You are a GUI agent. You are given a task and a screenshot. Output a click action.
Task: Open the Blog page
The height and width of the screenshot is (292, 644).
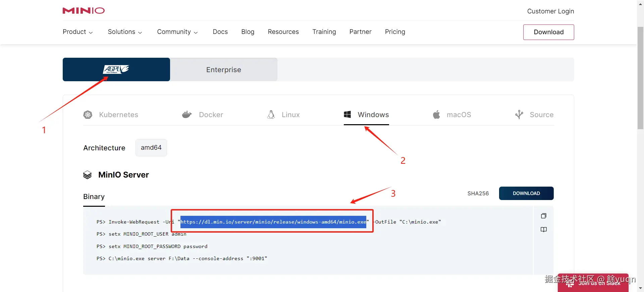point(248,32)
